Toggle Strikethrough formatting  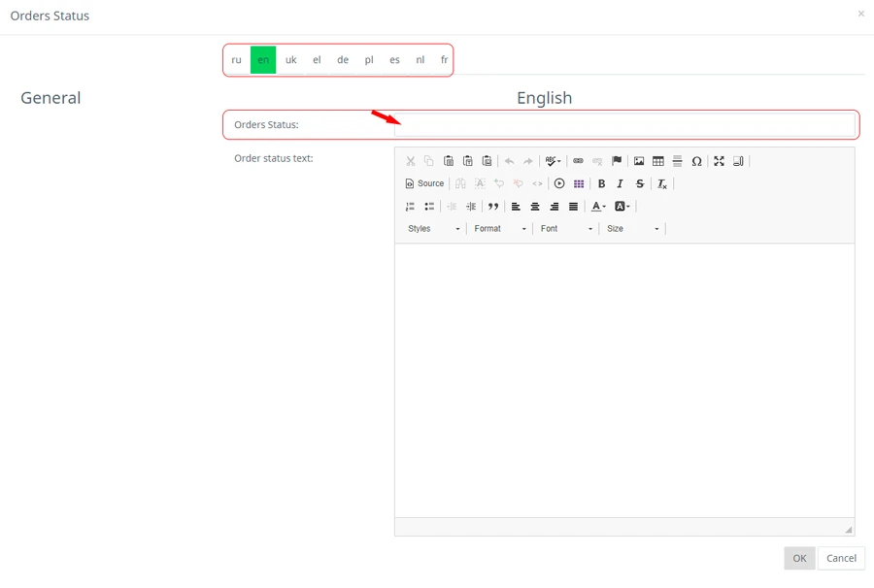point(640,184)
